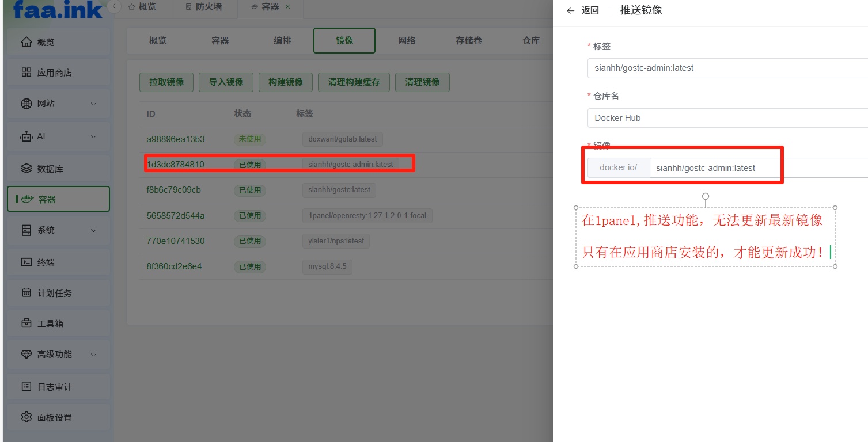
Task: Close the 容器 tab with its X
Action: [288, 7]
